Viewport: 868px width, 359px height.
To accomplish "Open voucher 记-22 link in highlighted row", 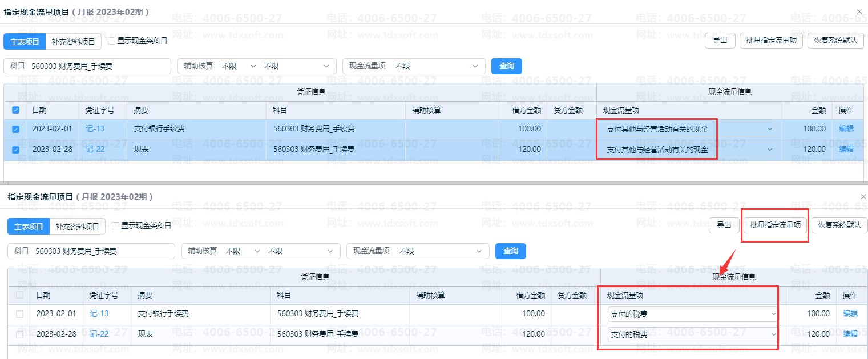I will tap(95, 150).
